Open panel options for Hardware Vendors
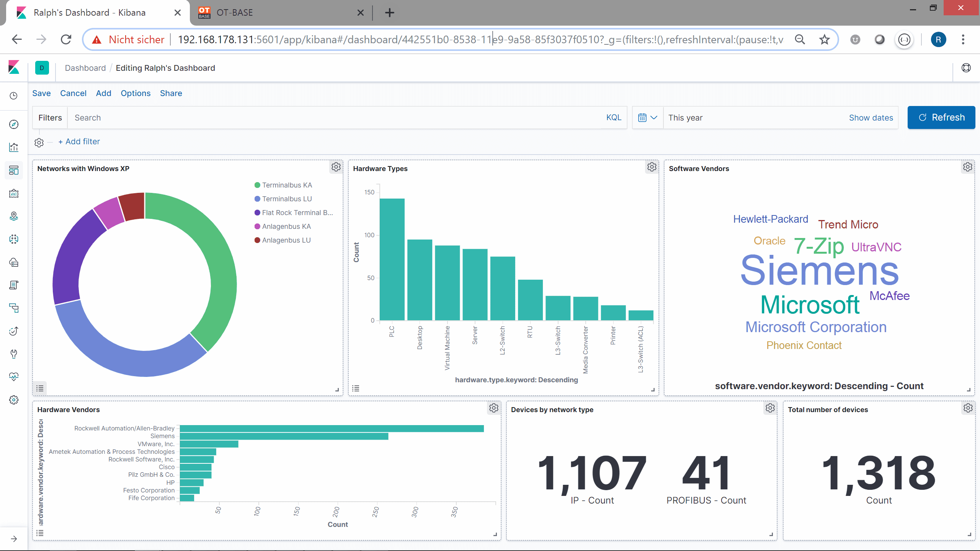 pos(494,408)
